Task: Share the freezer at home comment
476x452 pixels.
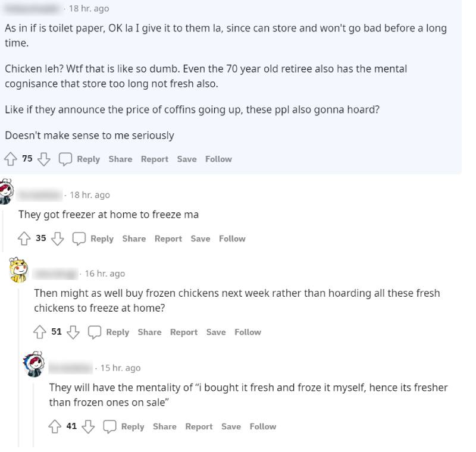Action: [134, 238]
